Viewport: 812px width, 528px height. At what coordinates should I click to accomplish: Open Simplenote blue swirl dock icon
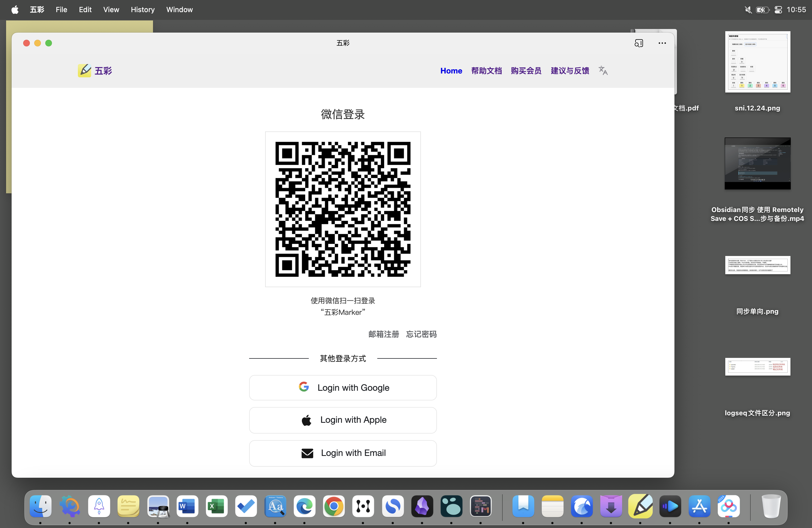tap(393, 506)
